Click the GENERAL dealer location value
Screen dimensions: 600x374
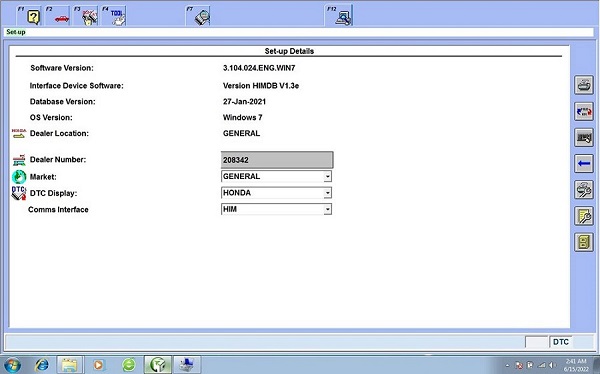click(241, 134)
